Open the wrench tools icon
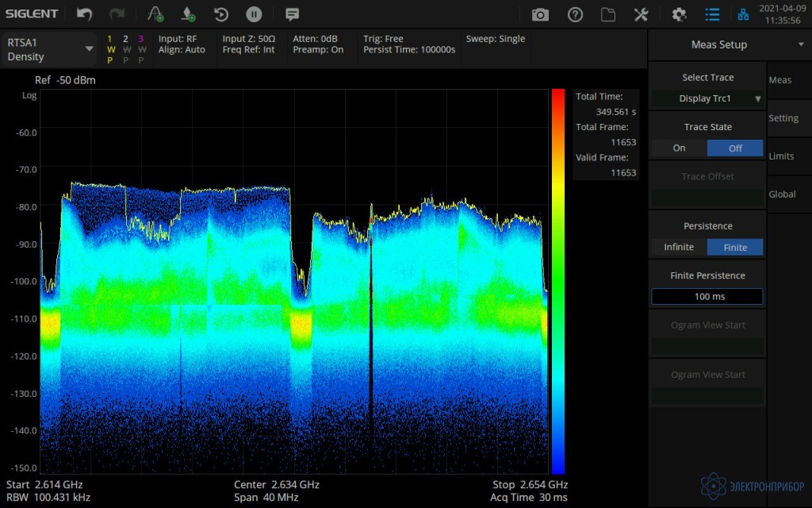 pos(642,14)
